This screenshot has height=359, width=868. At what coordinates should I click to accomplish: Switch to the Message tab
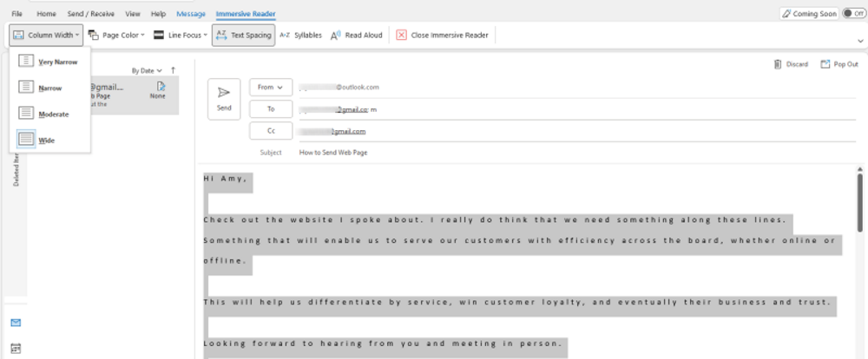tap(191, 14)
